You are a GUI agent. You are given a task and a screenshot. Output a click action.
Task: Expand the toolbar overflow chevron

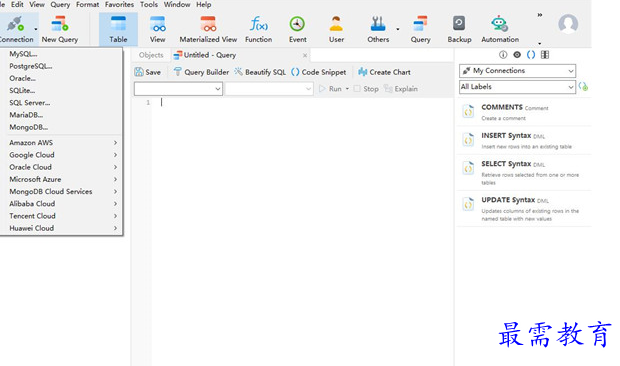(540, 15)
